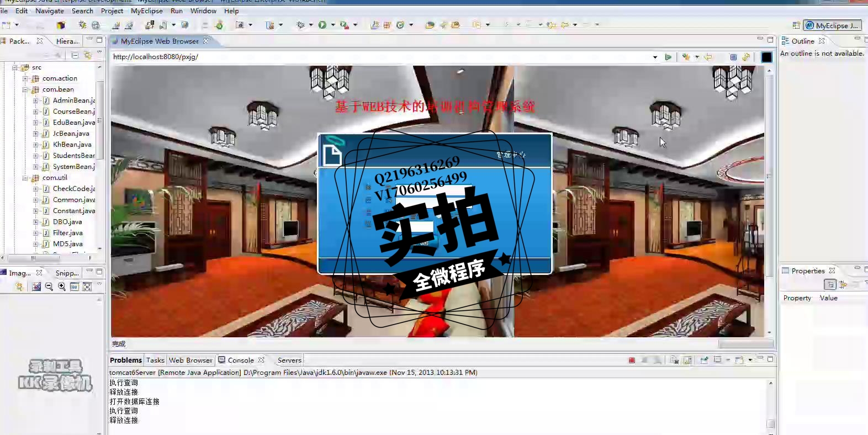
Task: Open the URL history dropdown arrow
Action: point(655,57)
